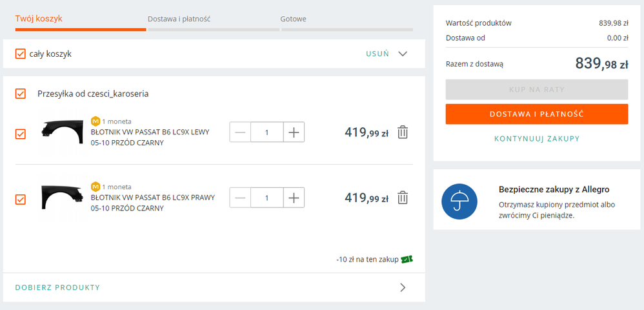Screen dimensions: 644x310
Task: Increase quantity of PRAWY fender with plus
Action: [x=294, y=198]
